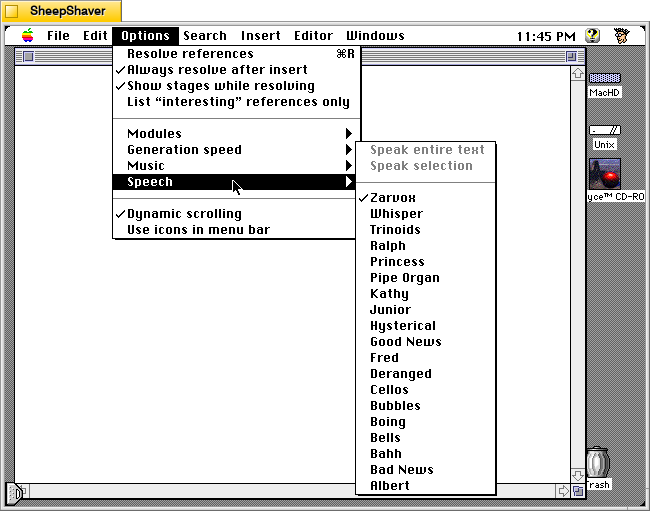Open the Windows menu
This screenshot has height=511, width=650.
[375, 36]
